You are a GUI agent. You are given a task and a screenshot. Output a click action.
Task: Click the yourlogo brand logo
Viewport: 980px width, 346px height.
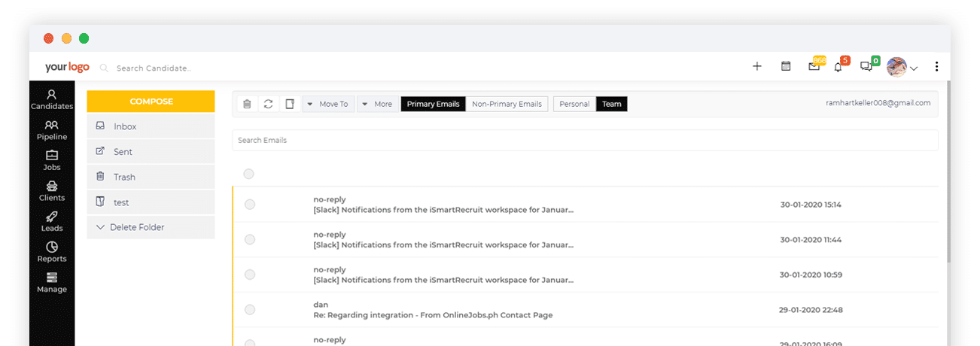67,67
